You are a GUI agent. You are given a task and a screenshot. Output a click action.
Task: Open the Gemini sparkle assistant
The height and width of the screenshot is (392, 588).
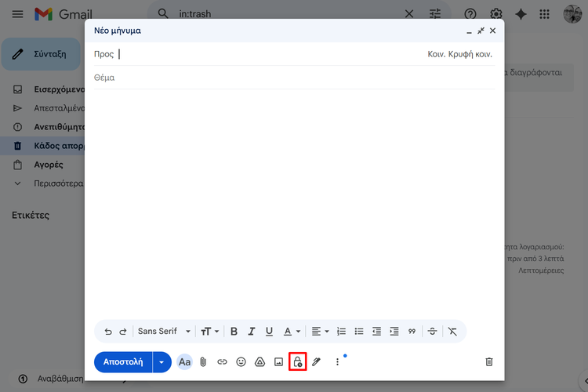[521, 14]
